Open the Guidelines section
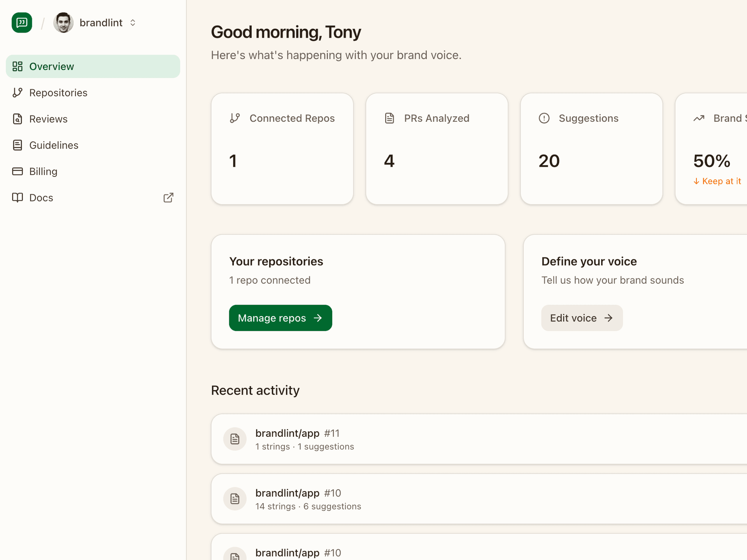 point(54,145)
